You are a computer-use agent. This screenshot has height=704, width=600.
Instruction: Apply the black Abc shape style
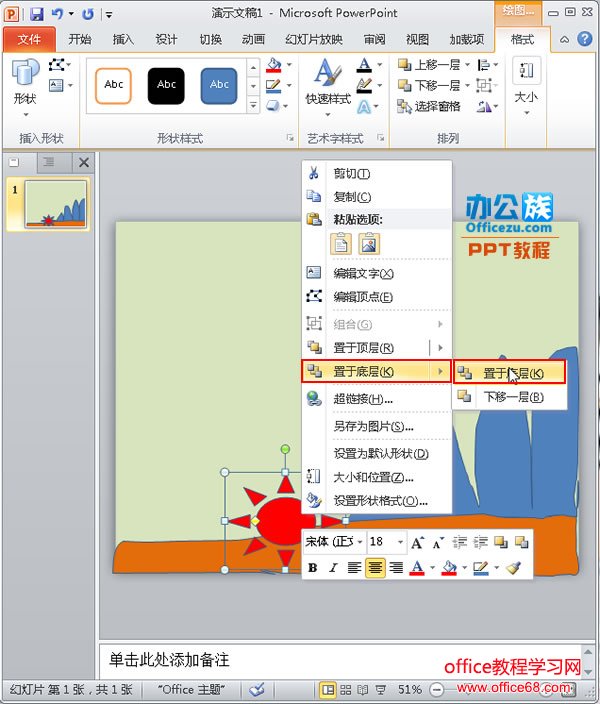click(x=166, y=86)
